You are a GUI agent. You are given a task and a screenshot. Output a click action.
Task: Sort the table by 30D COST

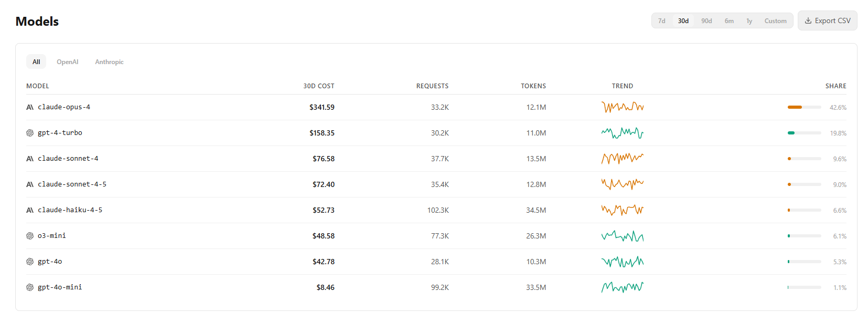(x=318, y=86)
